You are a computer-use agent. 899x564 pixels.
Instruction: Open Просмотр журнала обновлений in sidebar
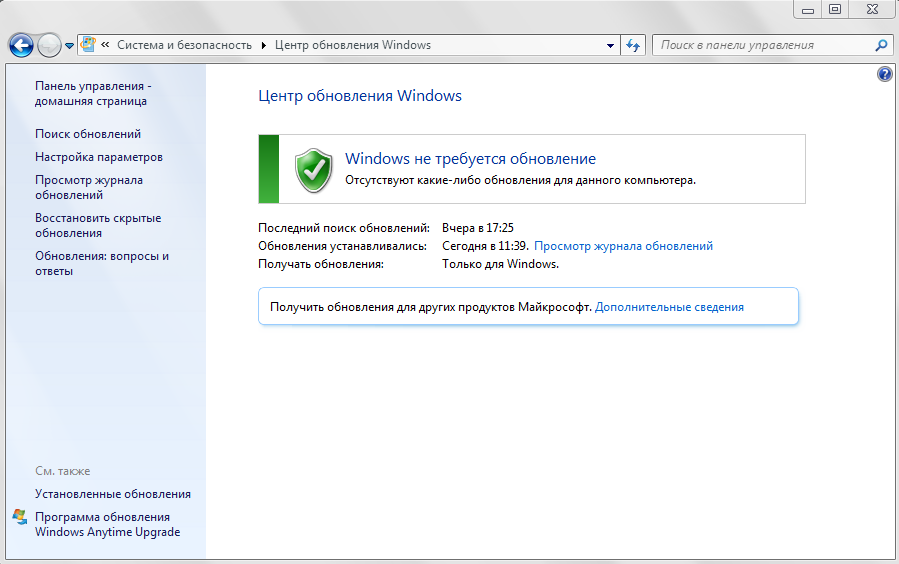tap(89, 187)
